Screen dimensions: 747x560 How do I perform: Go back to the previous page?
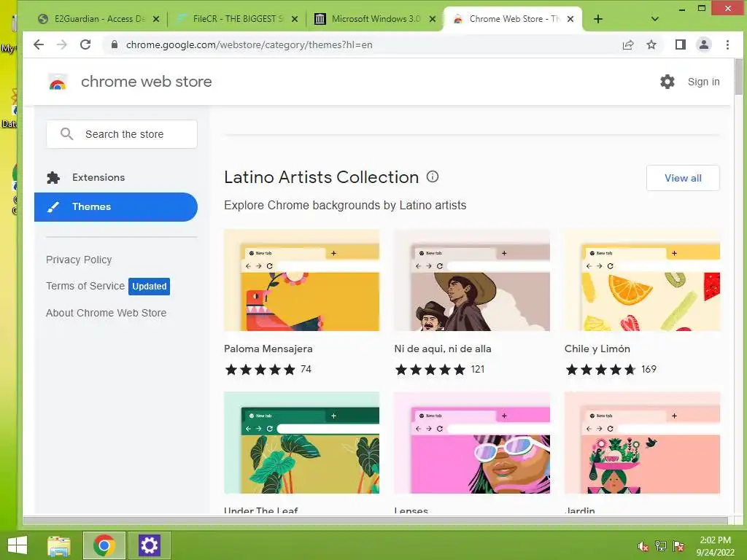(x=39, y=44)
